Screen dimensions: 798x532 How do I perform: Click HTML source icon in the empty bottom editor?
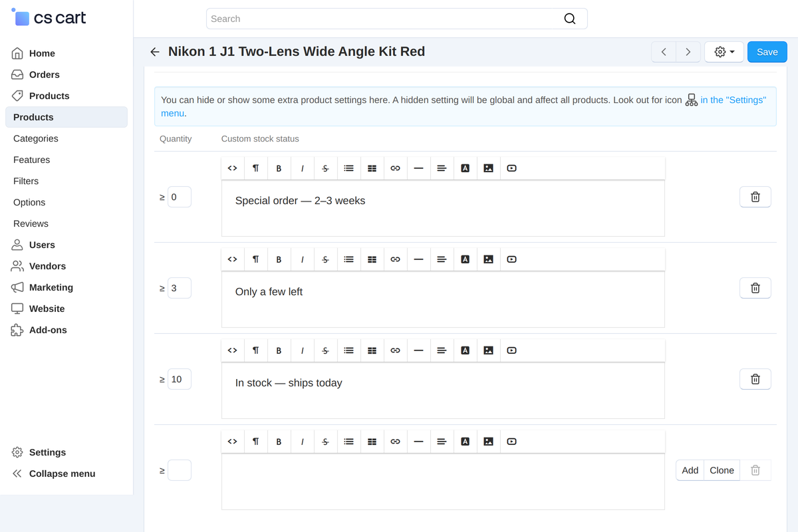pyautogui.click(x=232, y=442)
